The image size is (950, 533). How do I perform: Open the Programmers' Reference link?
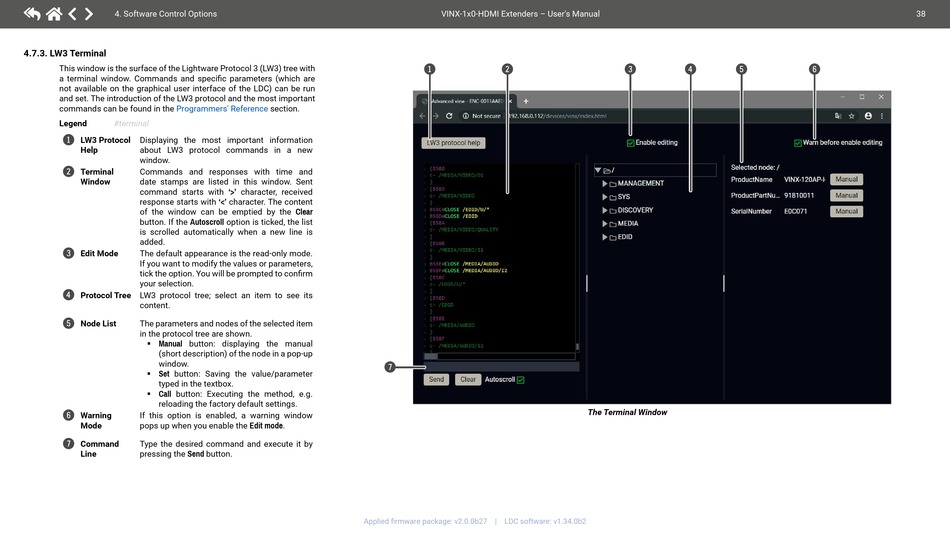222,108
